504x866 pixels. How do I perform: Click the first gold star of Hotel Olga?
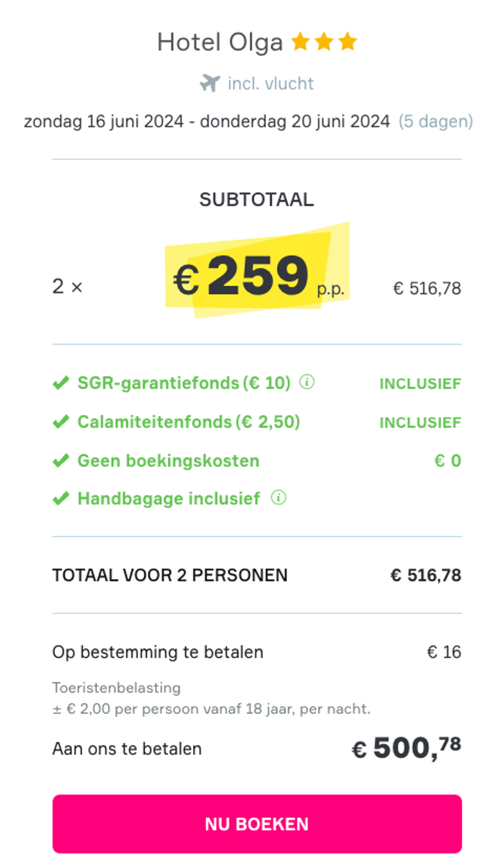point(300,42)
